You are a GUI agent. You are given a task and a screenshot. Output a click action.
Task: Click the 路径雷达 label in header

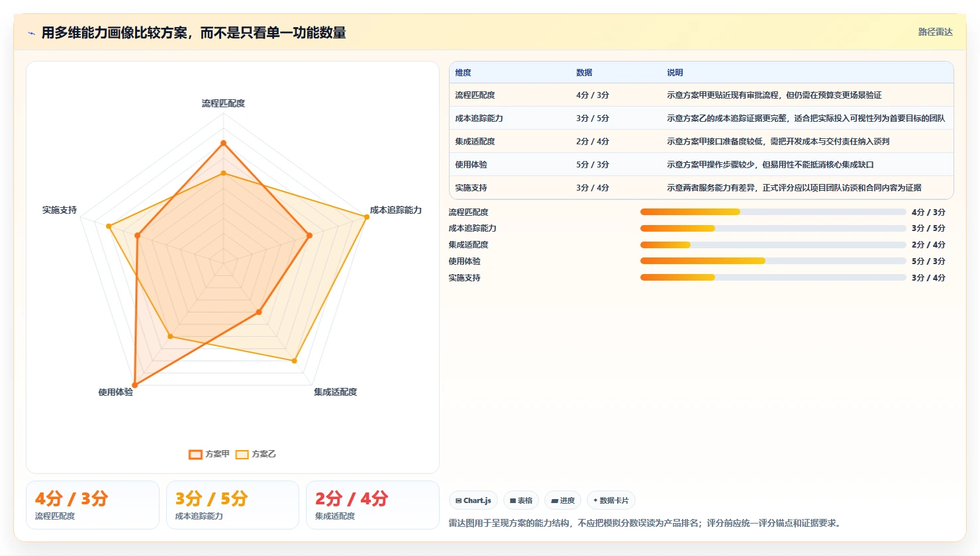tap(935, 32)
